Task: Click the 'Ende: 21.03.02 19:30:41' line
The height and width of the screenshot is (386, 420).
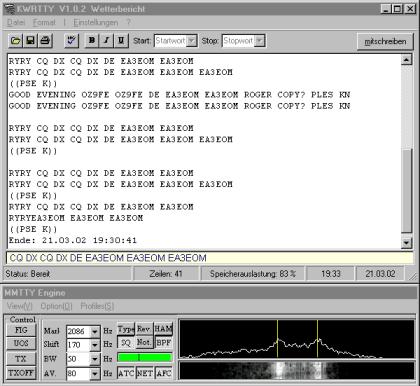Action: click(x=73, y=240)
